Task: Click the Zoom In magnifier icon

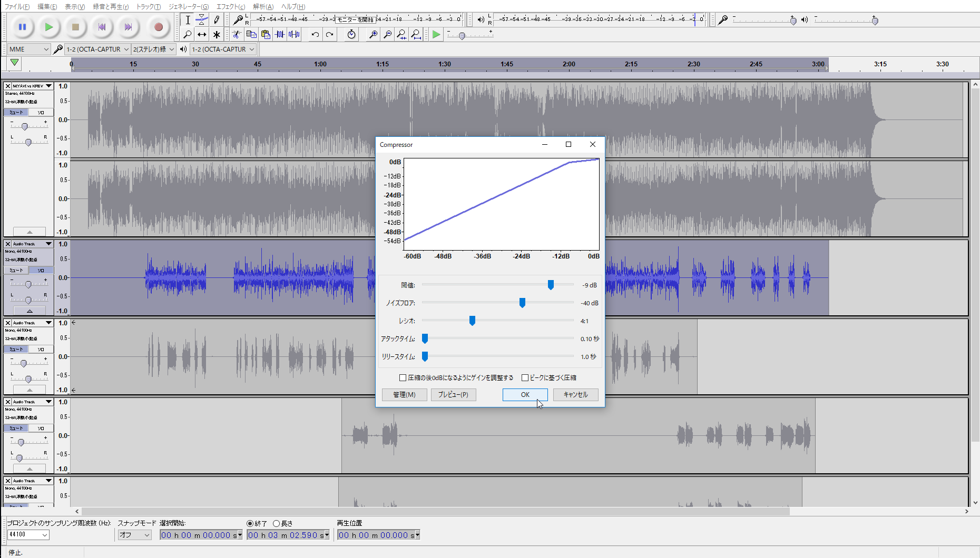Action: pos(373,35)
